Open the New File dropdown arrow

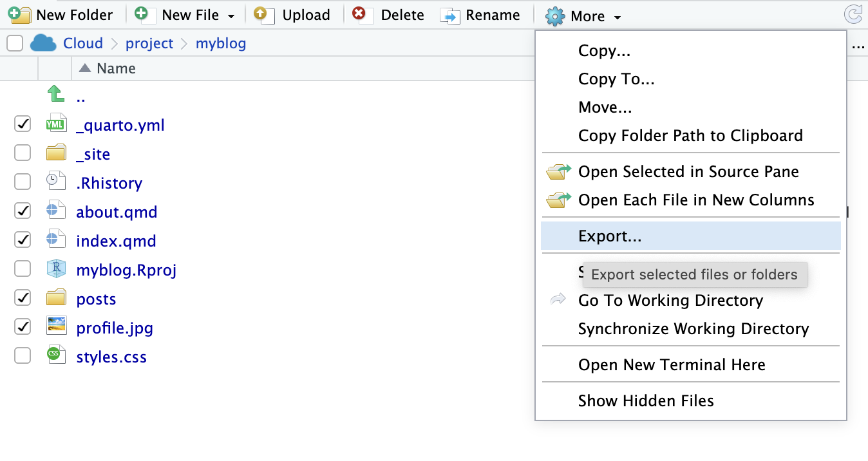[232, 15]
